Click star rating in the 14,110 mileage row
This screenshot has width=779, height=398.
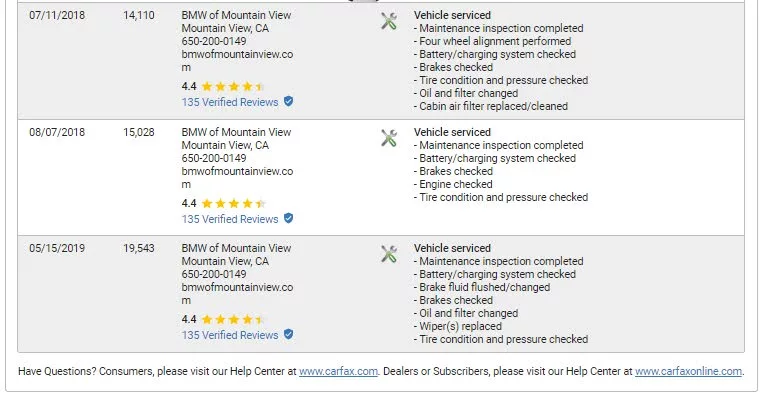click(233, 86)
